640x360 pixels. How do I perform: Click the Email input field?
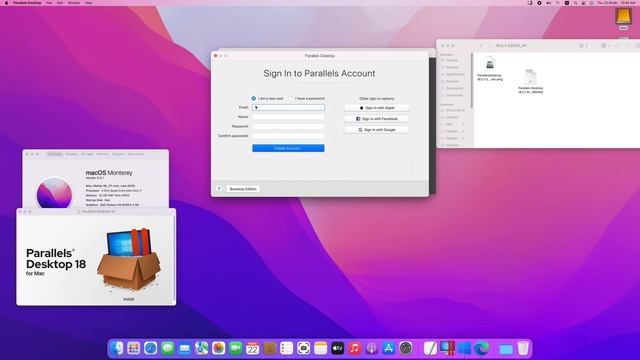point(288,107)
